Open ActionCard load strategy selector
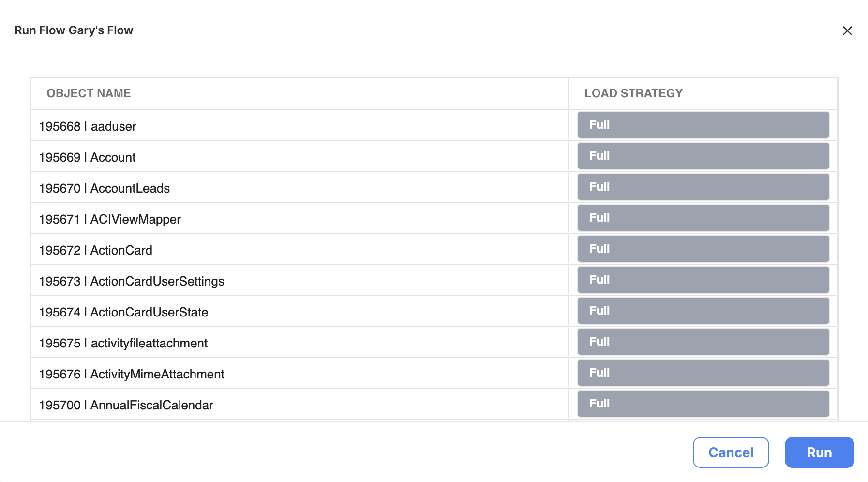This screenshot has width=868, height=482. pos(703,249)
